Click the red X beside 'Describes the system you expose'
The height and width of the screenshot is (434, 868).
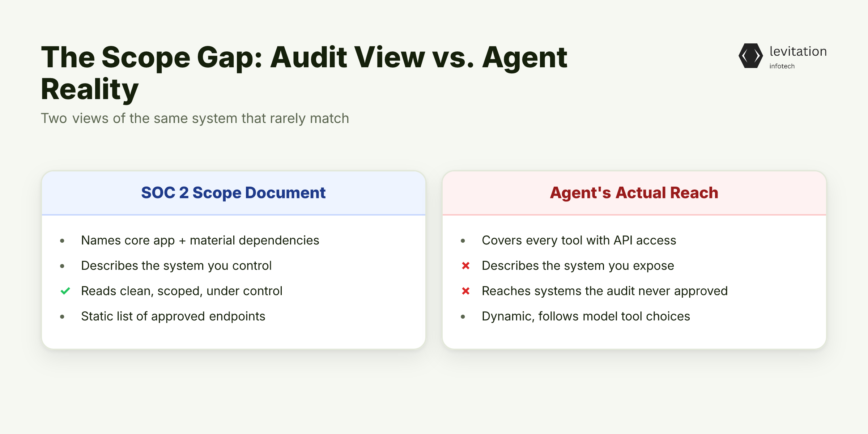466,266
